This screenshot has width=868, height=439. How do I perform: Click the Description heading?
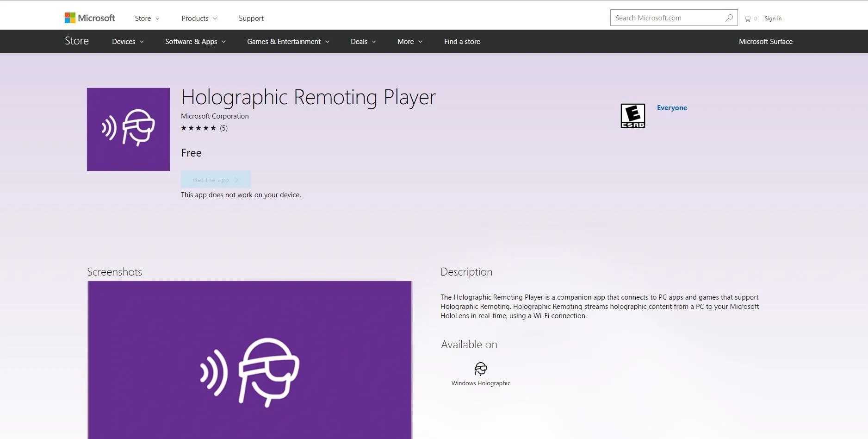(x=466, y=272)
